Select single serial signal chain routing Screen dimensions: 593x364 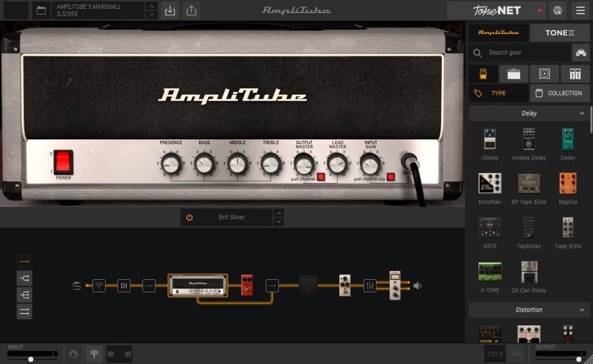click(x=24, y=261)
